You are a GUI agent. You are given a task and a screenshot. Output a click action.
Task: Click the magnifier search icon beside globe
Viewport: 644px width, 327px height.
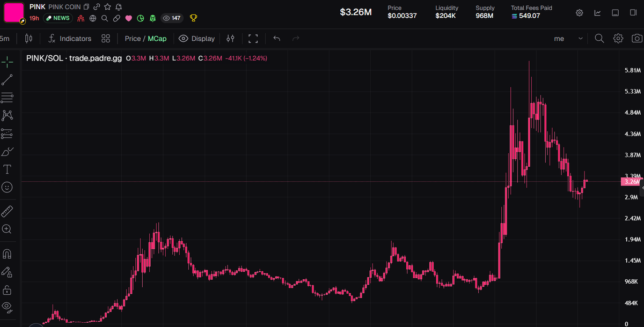click(105, 18)
